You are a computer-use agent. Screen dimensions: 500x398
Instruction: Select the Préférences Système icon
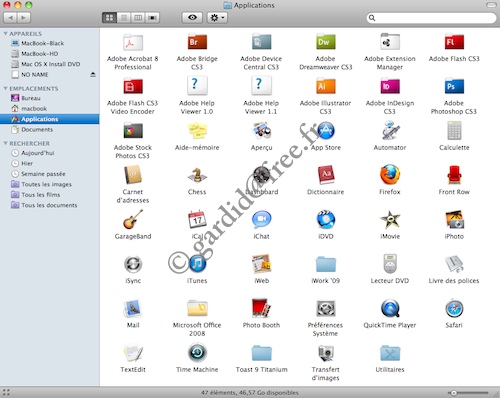pos(325,308)
